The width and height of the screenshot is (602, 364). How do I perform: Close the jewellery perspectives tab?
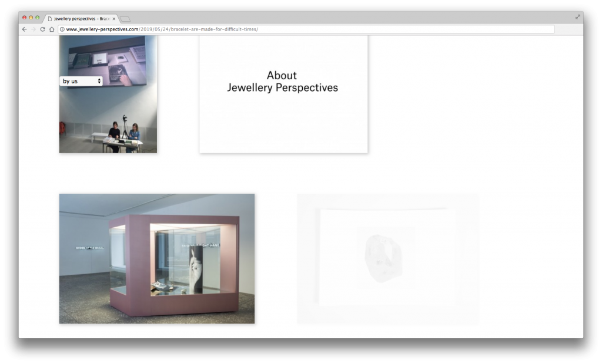click(113, 18)
